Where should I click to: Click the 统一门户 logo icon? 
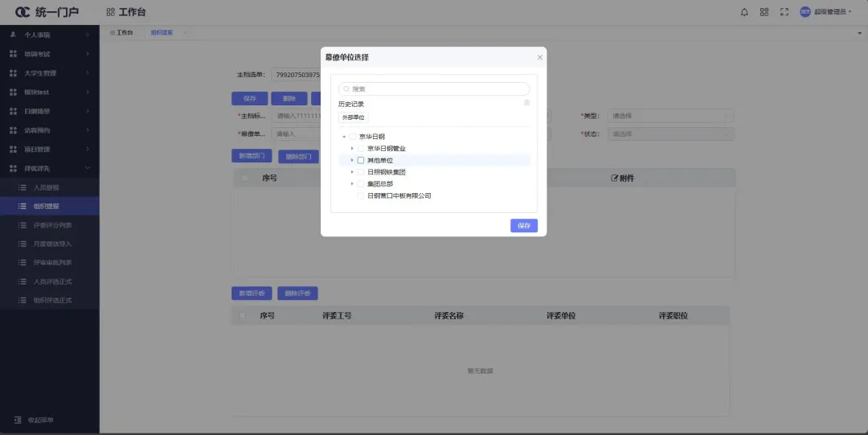[x=23, y=12]
